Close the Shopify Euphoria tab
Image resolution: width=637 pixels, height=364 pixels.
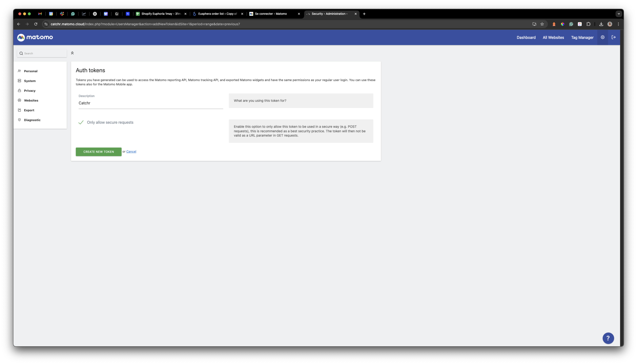coord(185,14)
